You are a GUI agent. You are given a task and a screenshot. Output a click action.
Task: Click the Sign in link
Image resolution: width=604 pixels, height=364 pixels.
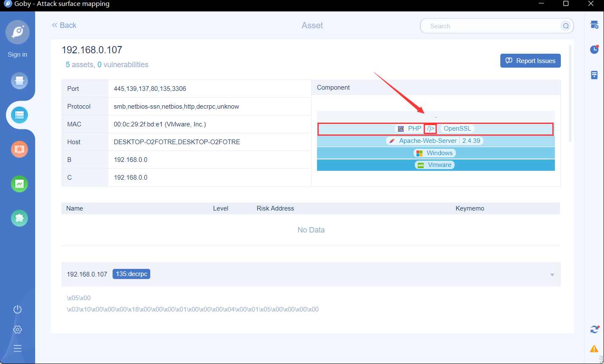pos(17,55)
